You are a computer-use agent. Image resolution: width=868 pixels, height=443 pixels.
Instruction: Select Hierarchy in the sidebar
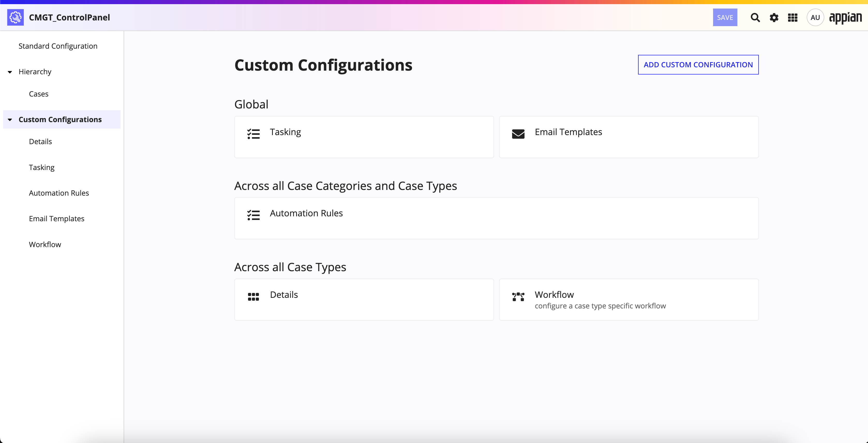click(x=35, y=71)
